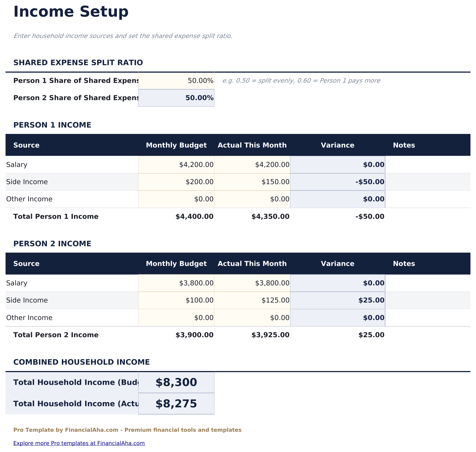
Task: Click the Side Income budget cell for Person 1
Action: point(176,182)
